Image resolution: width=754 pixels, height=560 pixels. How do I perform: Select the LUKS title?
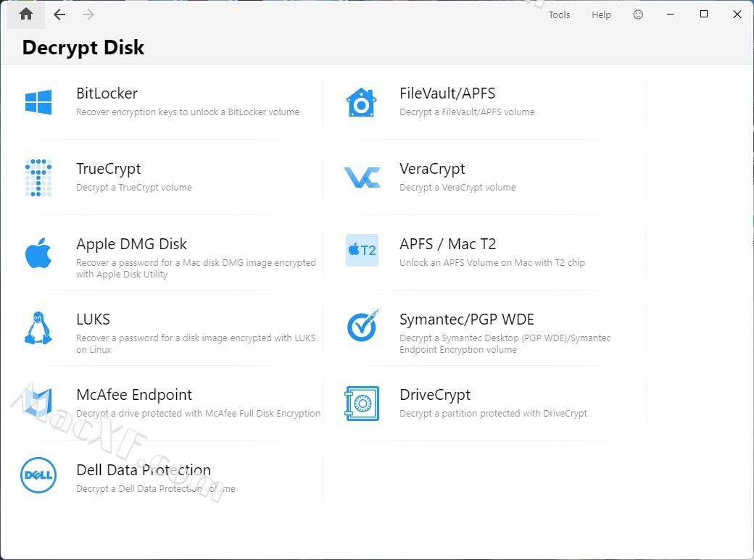pyautogui.click(x=94, y=319)
